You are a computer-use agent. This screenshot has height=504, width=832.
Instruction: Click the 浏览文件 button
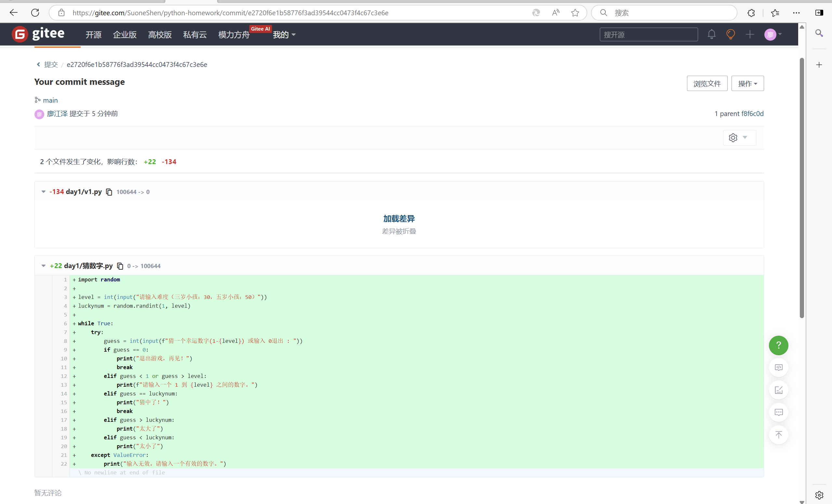tap(707, 84)
